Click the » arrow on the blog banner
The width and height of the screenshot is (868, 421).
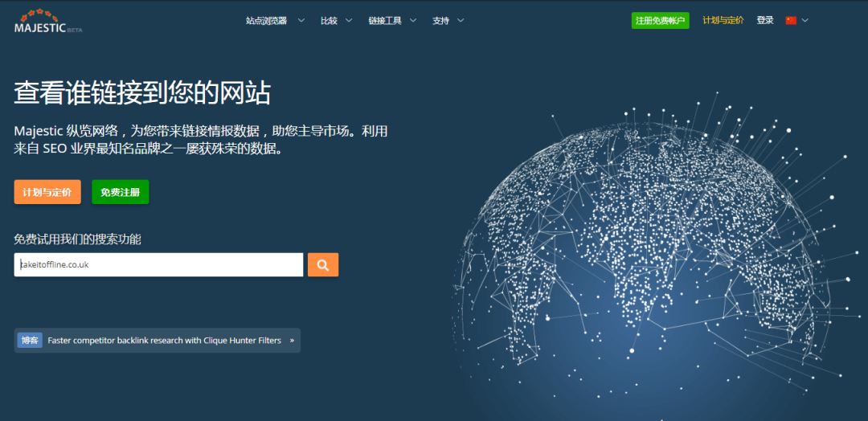(x=292, y=341)
